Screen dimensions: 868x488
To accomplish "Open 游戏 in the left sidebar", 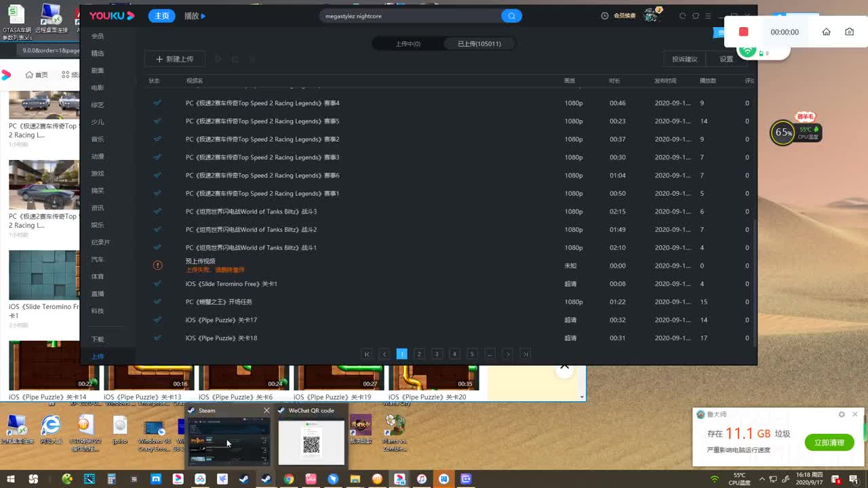I will pyautogui.click(x=98, y=174).
